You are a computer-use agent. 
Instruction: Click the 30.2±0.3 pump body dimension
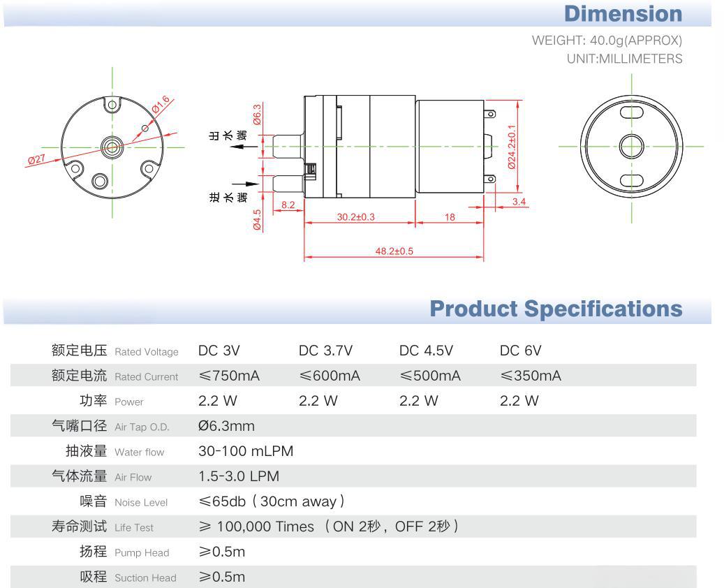tap(355, 217)
